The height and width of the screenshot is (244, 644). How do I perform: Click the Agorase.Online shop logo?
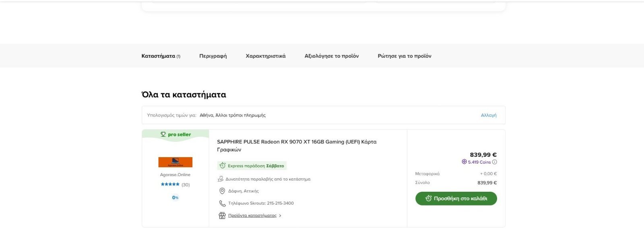click(175, 162)
